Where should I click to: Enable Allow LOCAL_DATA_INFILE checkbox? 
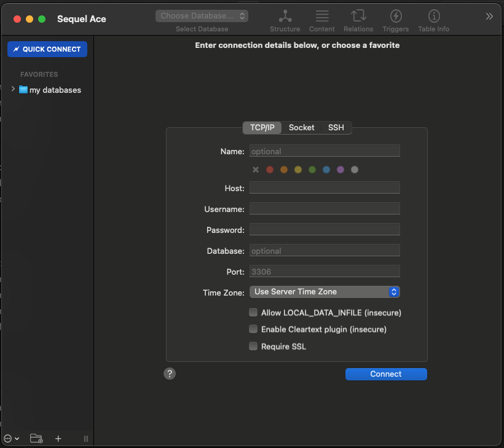(253, 312)
